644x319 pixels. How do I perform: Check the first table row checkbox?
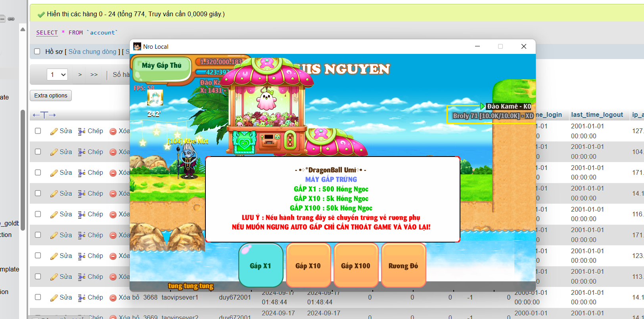(38, 131)
